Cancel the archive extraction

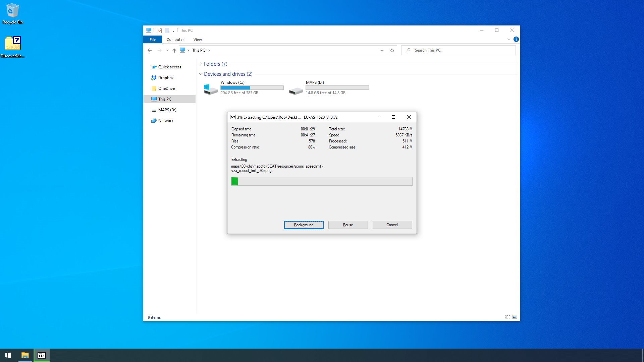tap(392, 225)
